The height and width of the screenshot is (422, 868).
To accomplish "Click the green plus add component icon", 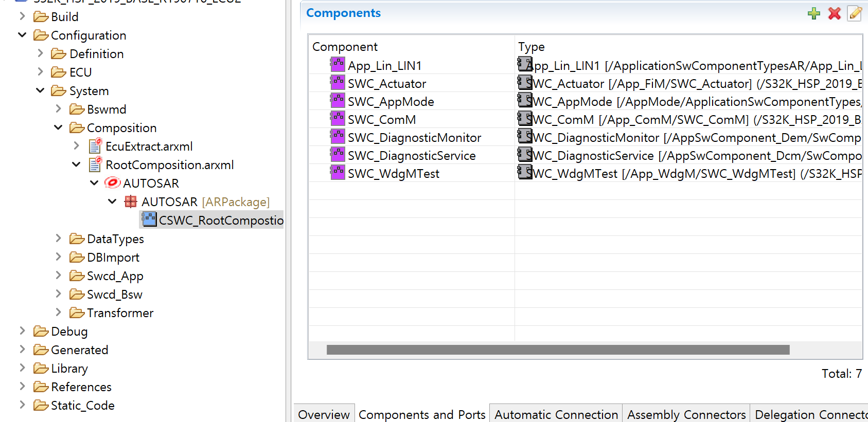I will coord(814,13).
